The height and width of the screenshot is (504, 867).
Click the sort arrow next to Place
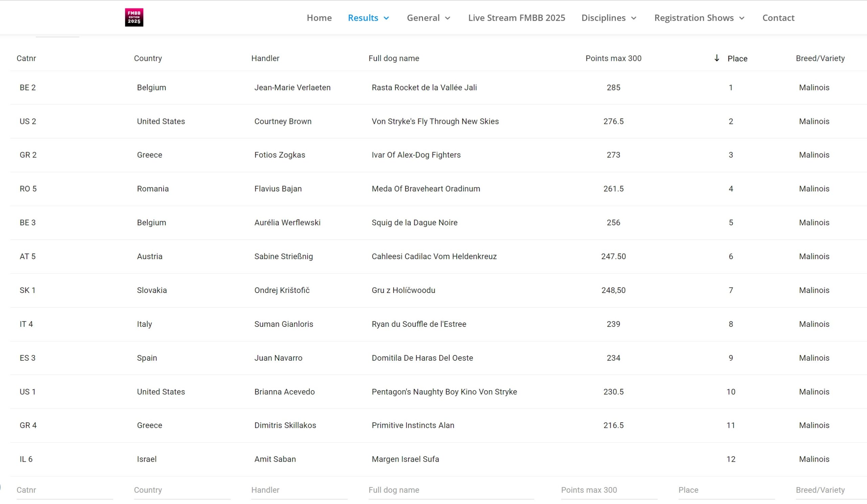[717, 58]
